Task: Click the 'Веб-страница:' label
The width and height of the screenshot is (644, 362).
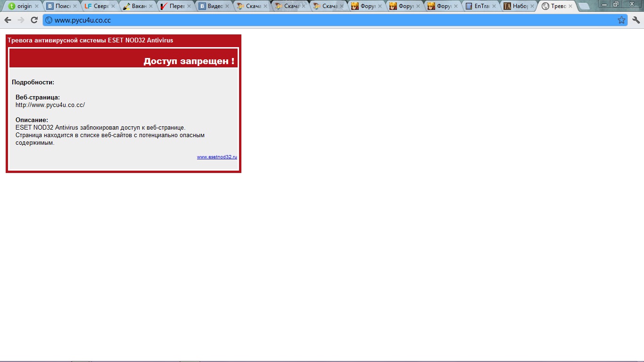Action: 38,98
